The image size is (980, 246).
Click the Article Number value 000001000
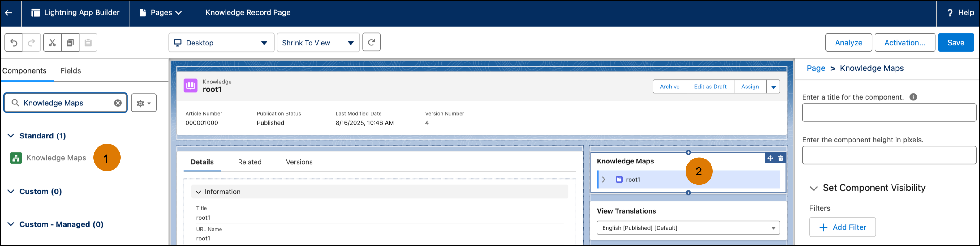[x=202, y=123]
